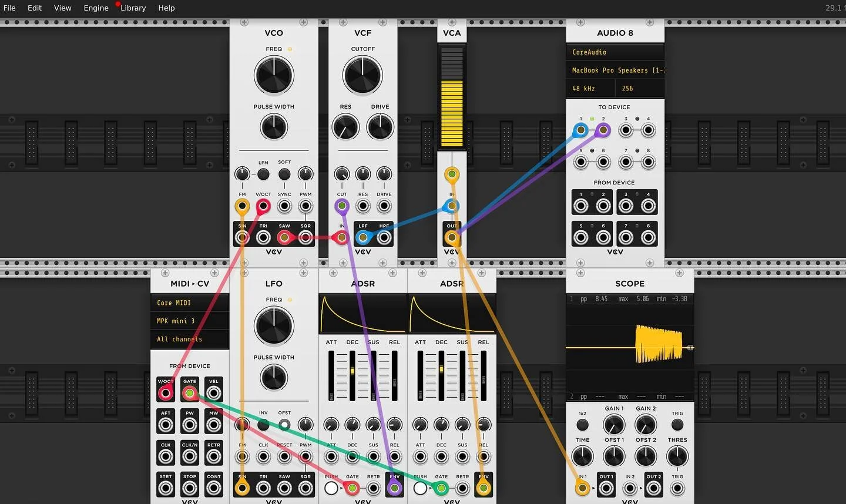
Task: Click the ENV output jack on the left ADSR
Action: 394,488
